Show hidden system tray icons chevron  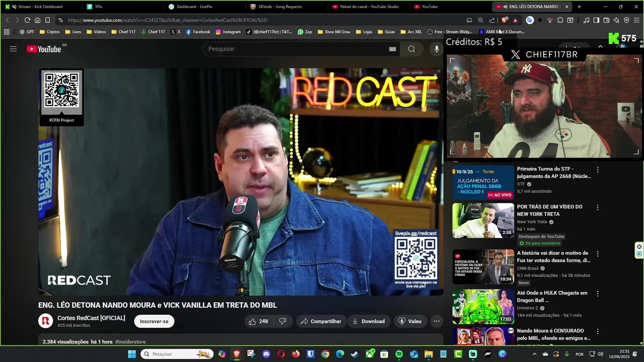pyautogui.click(x=534, y=354)
